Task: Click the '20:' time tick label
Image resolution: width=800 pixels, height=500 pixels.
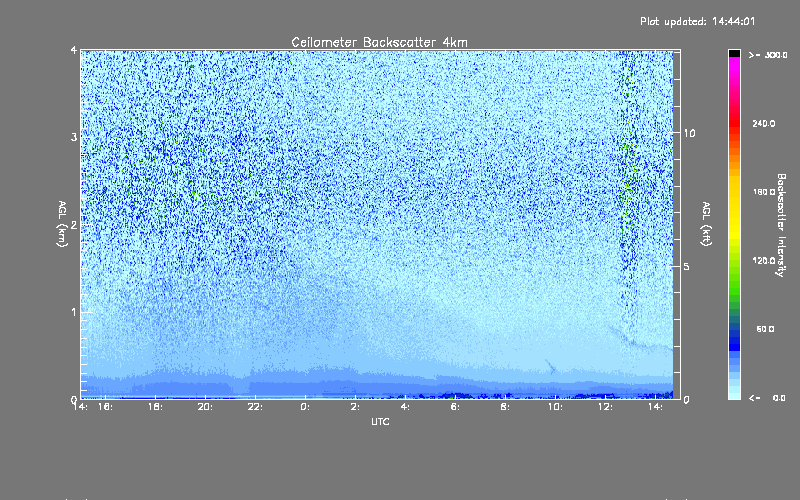Action: click(x=205, y=407)
